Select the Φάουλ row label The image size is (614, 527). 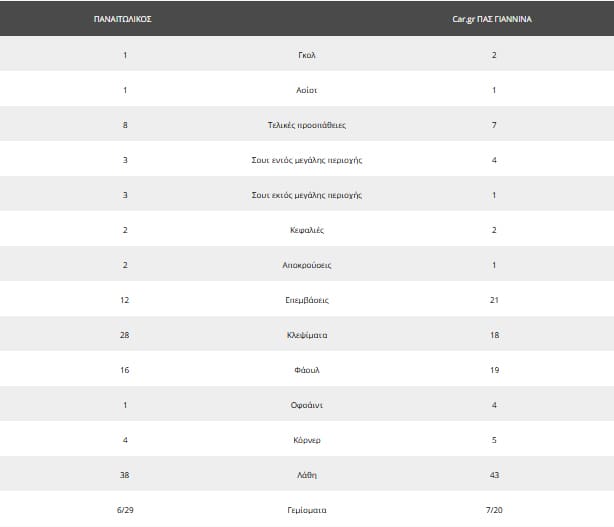[306, 370]
